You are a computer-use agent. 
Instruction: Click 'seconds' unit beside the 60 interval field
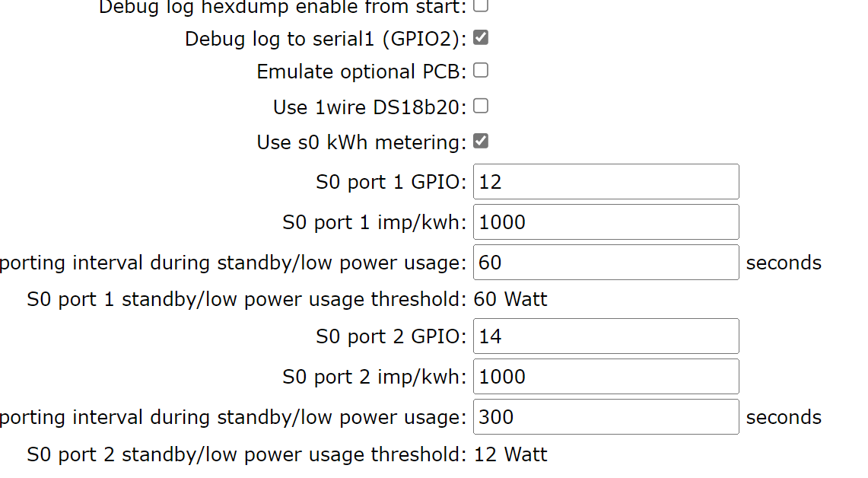point(784,263)
